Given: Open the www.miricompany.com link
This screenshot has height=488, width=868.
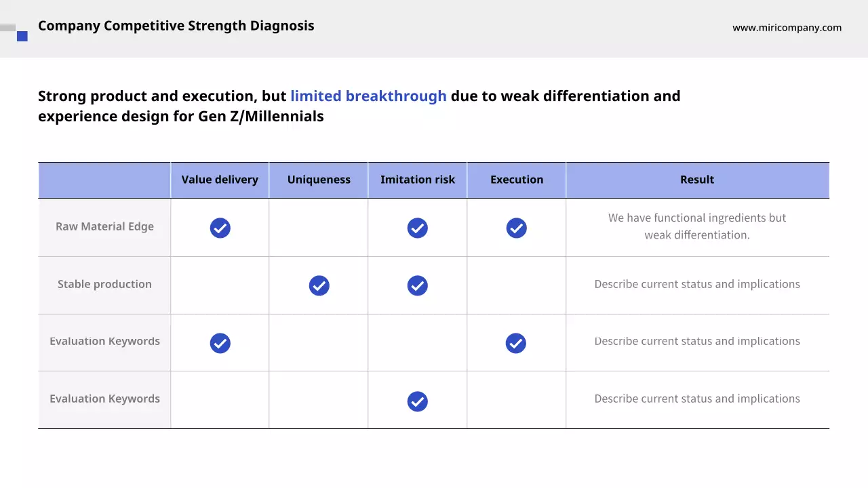Looking at the screenshot, I should tap(787, 28).
